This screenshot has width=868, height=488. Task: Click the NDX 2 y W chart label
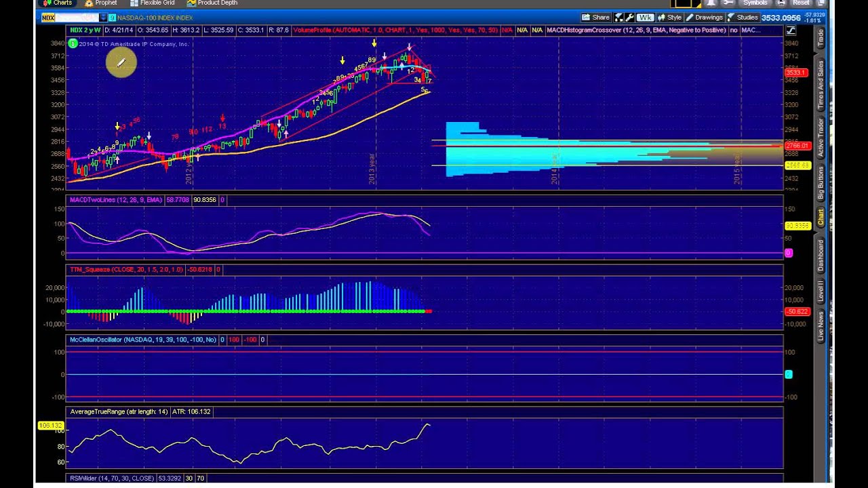85,30
